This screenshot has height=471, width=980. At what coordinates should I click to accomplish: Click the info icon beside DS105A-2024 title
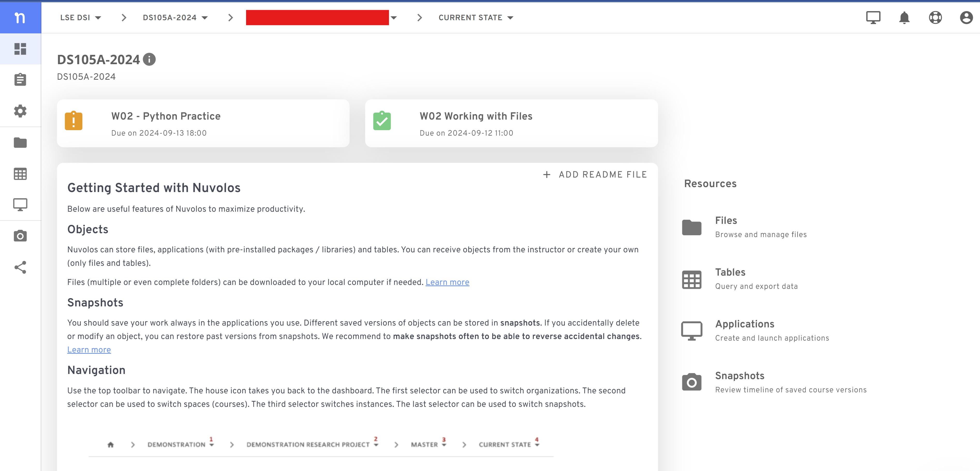[149, 59]
